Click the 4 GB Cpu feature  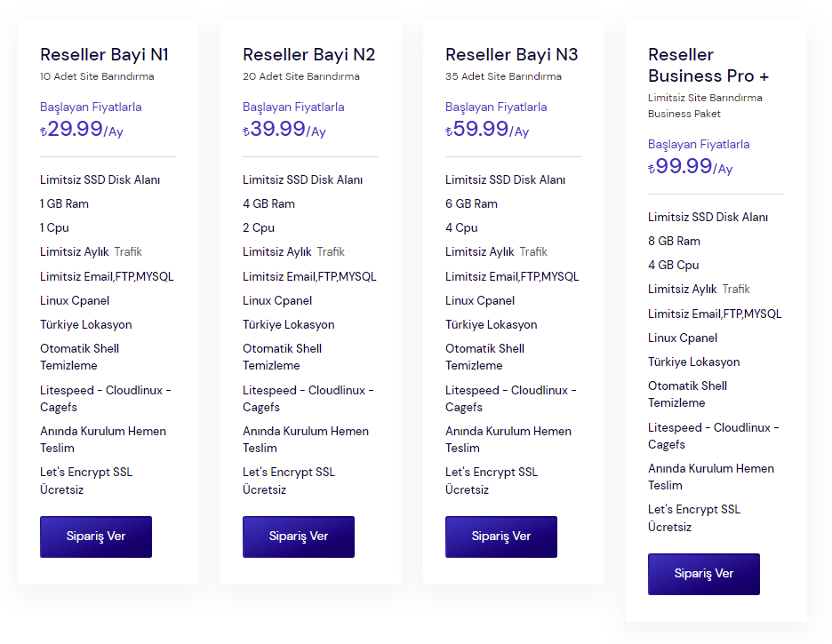pyautogui.click(x=674, y=265)
